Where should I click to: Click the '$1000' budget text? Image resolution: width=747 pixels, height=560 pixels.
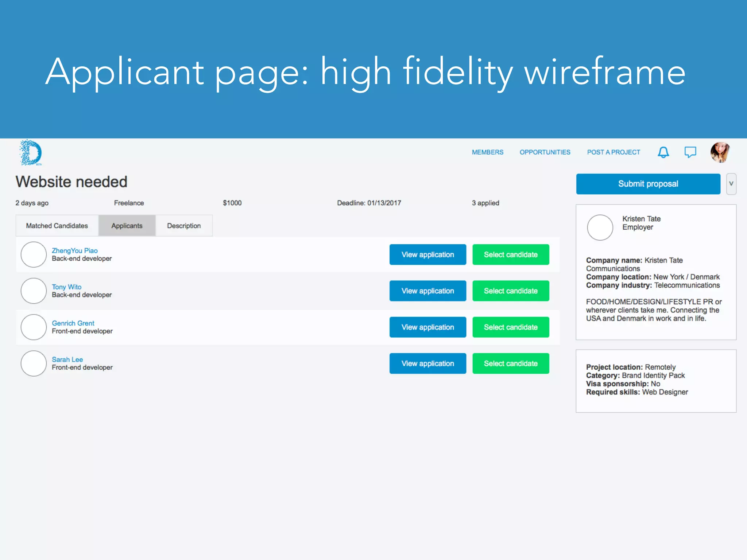[x=232, y=203]
